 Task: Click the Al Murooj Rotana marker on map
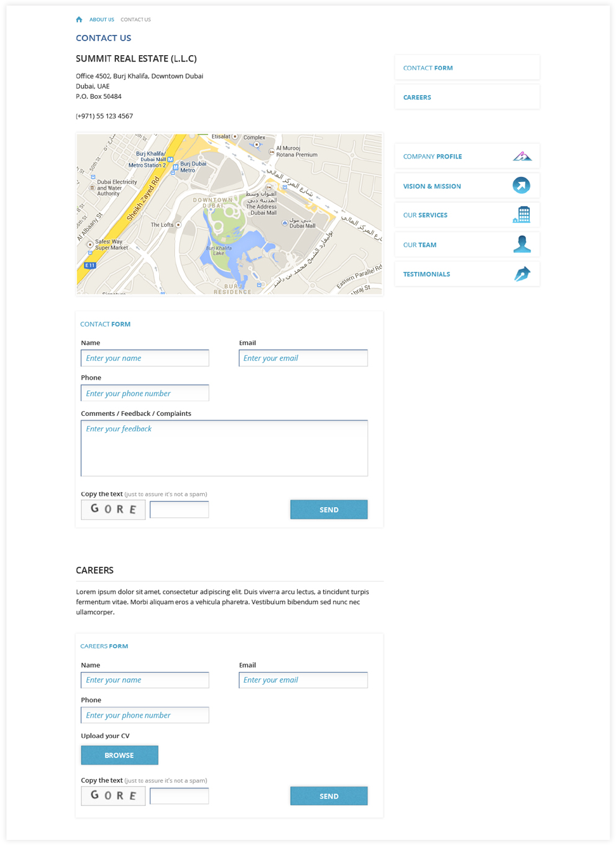(x=272, y=152)
